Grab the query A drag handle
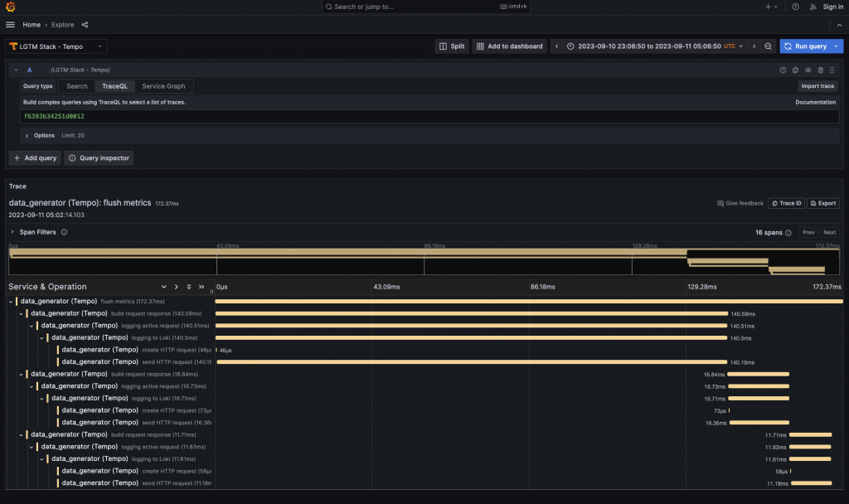 [832, 70]
